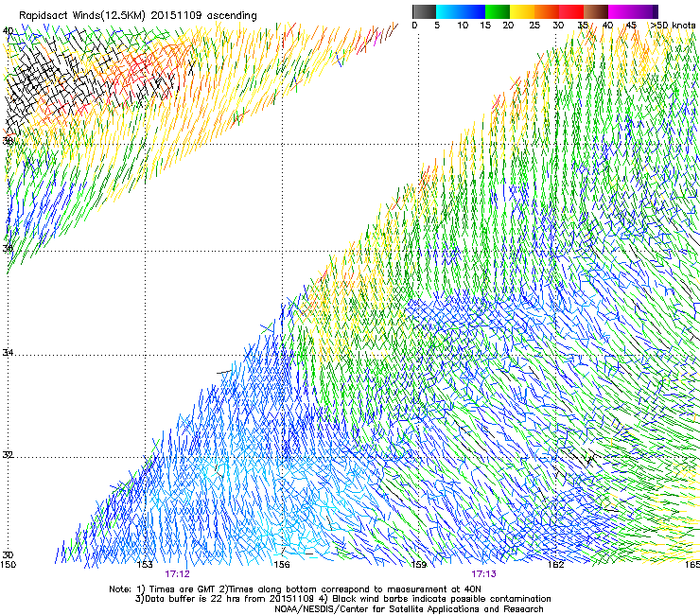Choose the orange 25-30 knots color segment
700x615 pixels.
pos(547,11)
